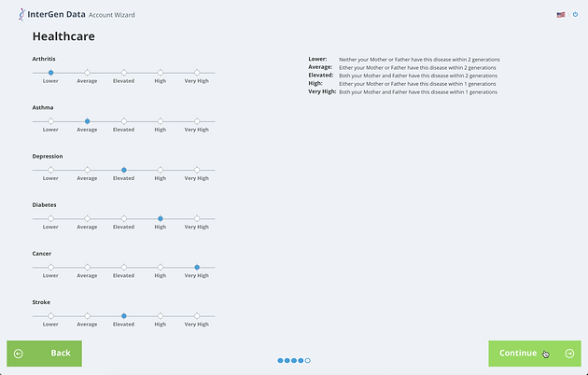Click the right arrow icon on Continue
Viewport: 588px width, 375px height.
[x=569, y=354]
